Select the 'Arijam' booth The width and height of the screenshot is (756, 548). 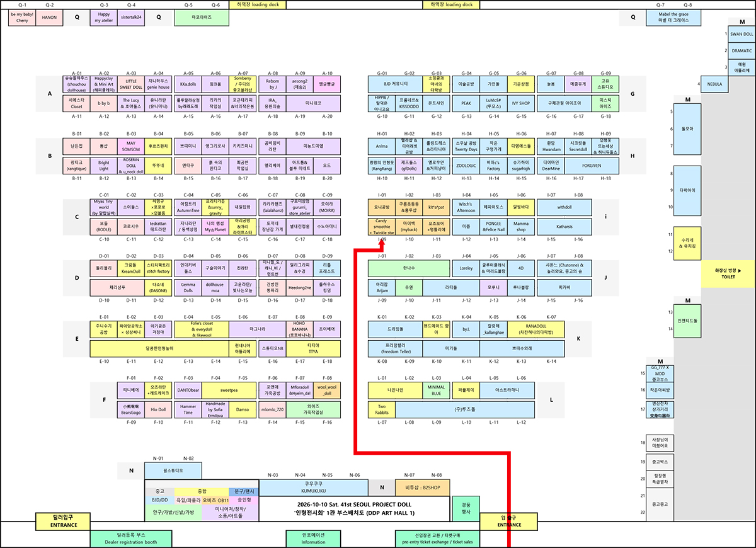(382, 287)
